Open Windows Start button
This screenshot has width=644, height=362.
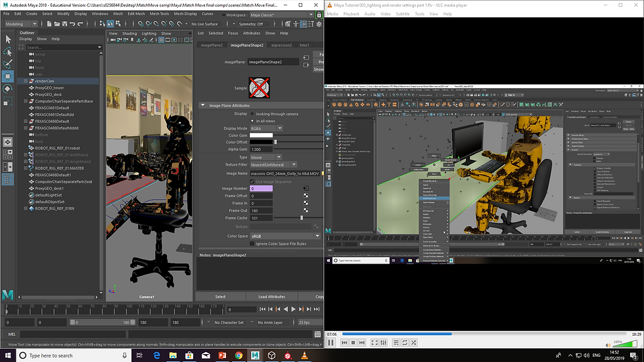point(8,355)
